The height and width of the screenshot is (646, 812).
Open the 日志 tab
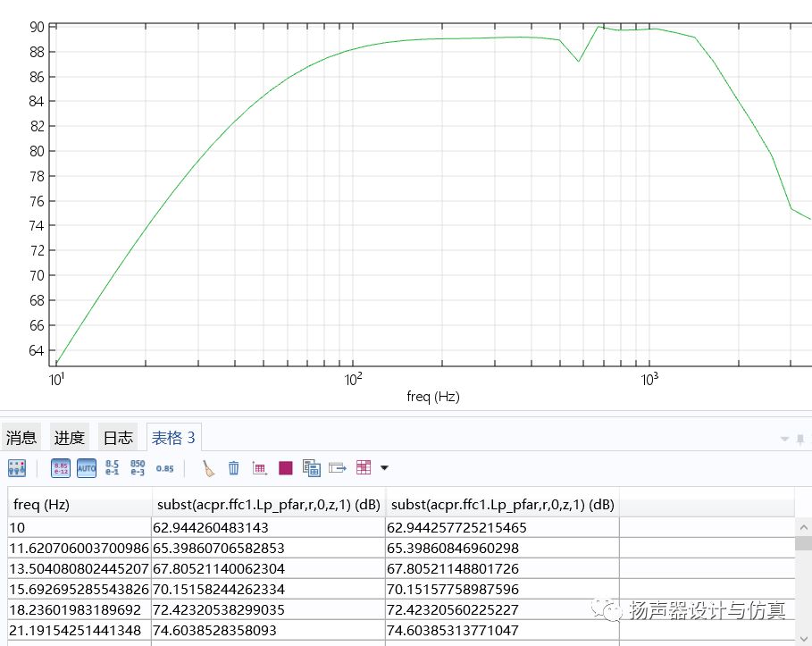tap(118, 438)
